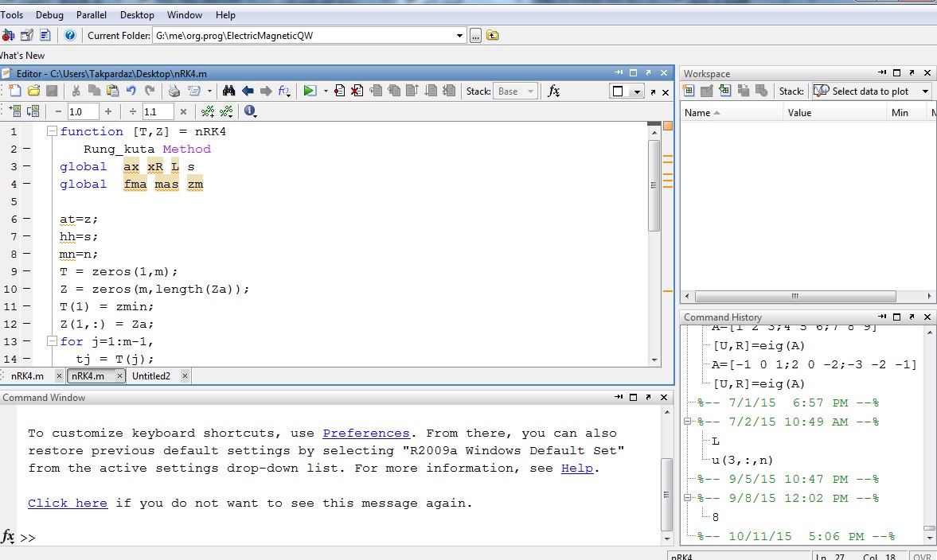The height and width of the screenshot is (560, 937).
Task: Switch to the Untitled2 editor tab
Action: point(151,376)
